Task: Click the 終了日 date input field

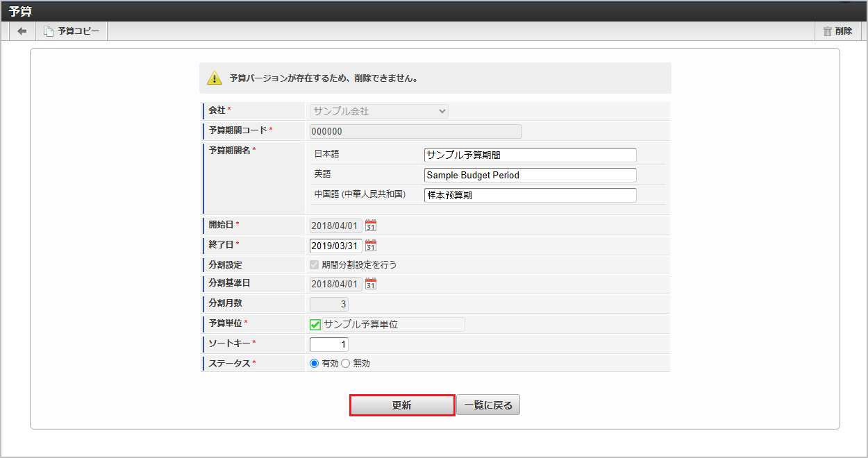Action: pos(335,245)
